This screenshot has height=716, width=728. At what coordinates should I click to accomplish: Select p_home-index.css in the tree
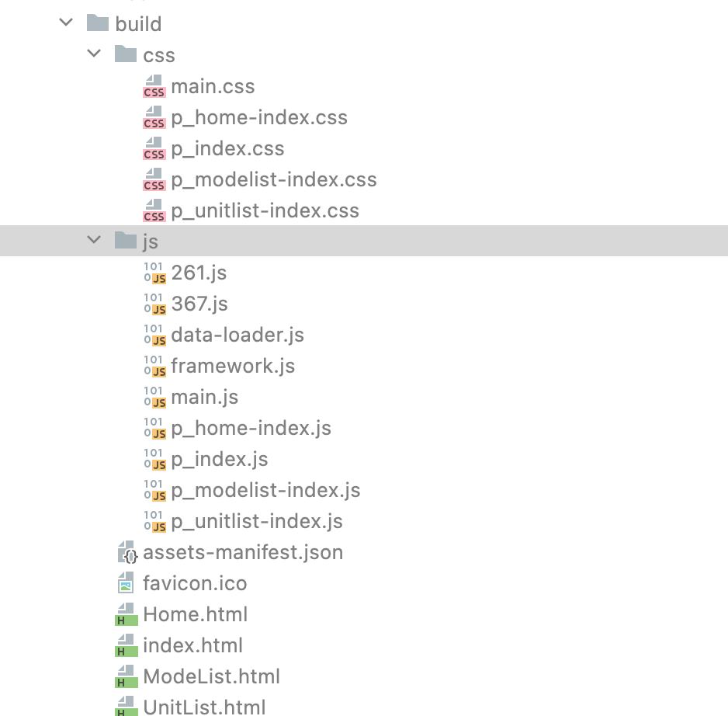[x=260, y=117]
